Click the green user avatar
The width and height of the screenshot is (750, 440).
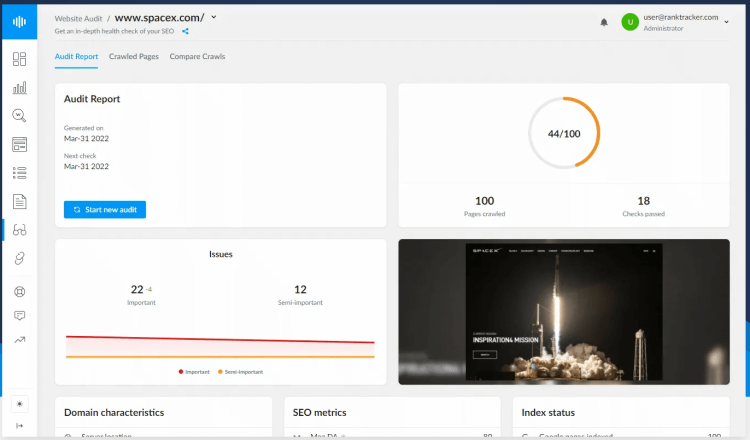click(630, 22)
